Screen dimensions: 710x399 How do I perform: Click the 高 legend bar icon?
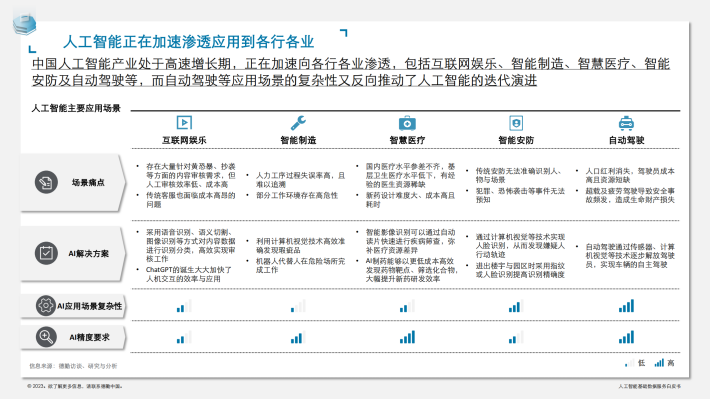coord(659,363)
